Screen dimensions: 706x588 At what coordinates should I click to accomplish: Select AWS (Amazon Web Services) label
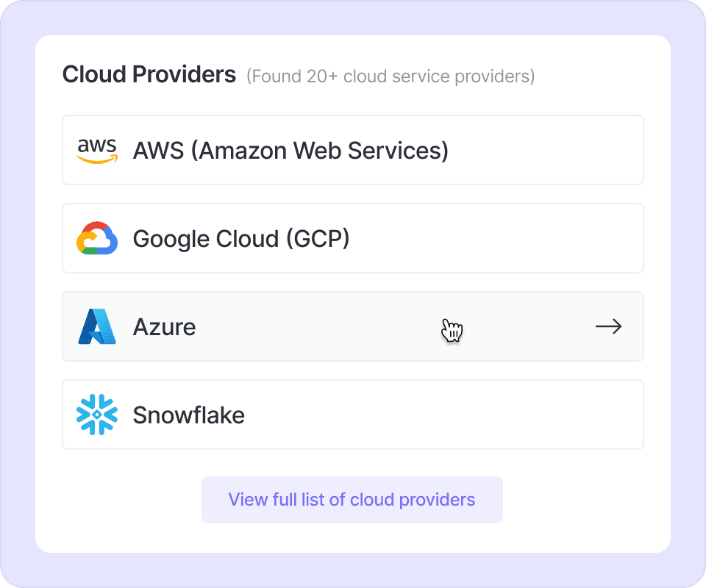(290, 151)
